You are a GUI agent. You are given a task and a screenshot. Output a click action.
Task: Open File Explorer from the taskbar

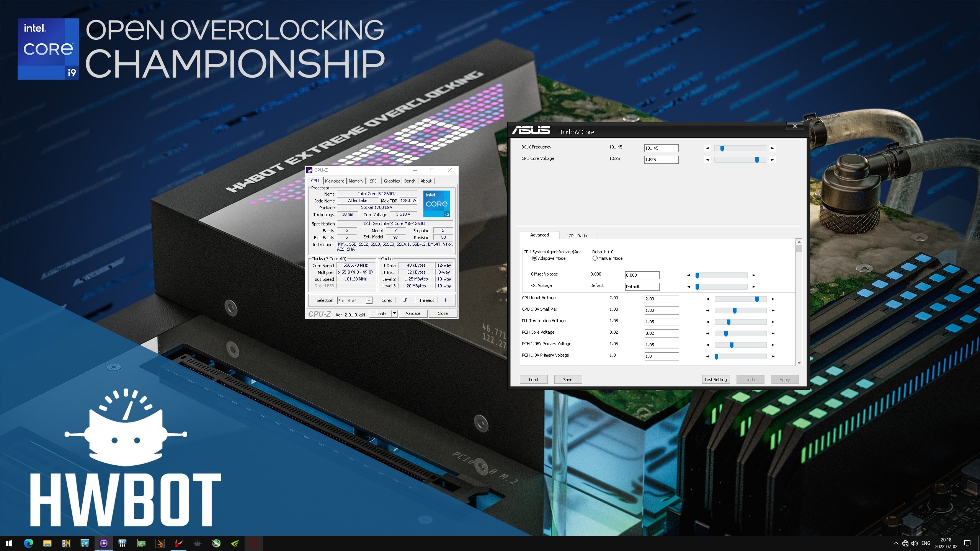click(47, 543)
